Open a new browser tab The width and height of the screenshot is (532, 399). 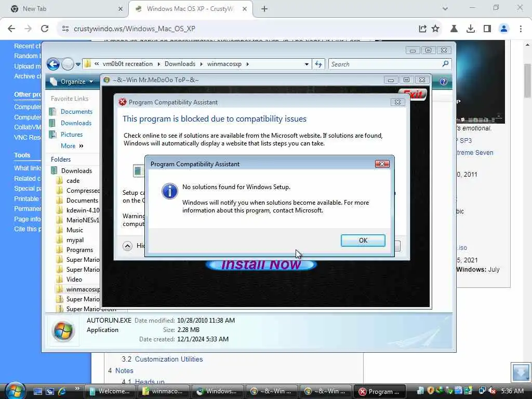pyautogui.click(x=264, y=9)
